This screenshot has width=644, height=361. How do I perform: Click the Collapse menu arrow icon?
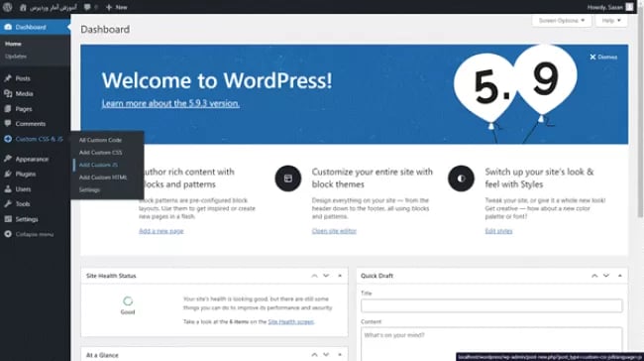pos(8,234)
